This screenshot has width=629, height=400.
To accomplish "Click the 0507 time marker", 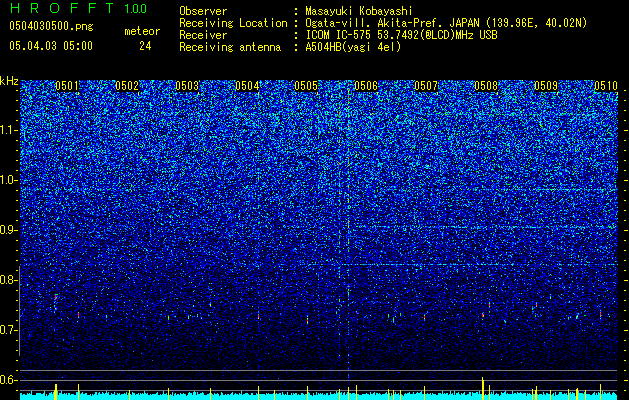I will [x=426, y=86].
